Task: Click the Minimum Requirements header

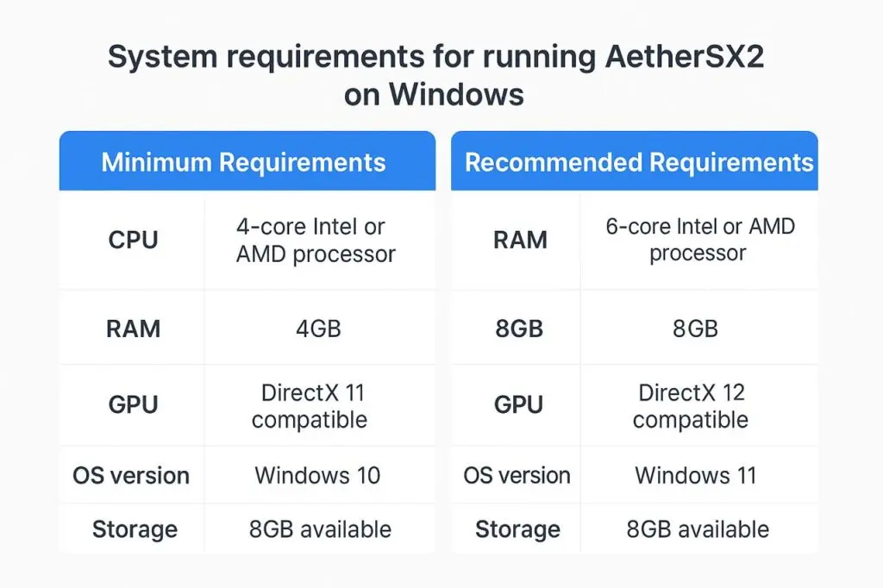Action: (243, 162)
